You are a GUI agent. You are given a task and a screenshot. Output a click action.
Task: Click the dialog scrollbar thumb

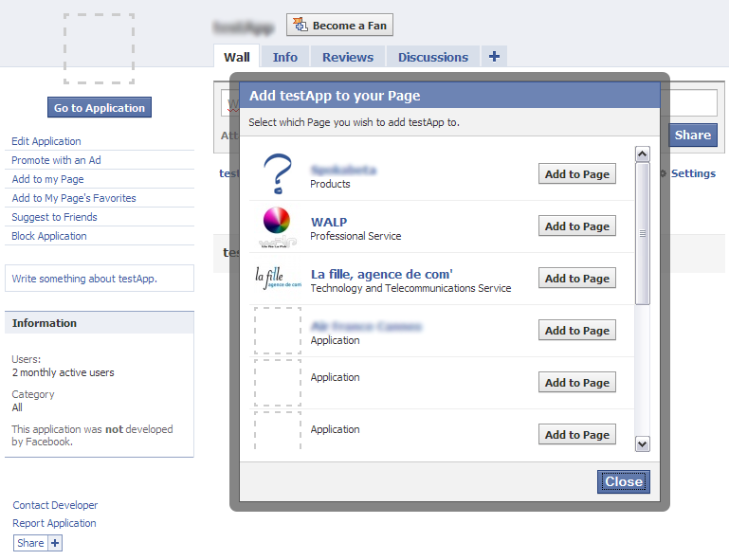(x=643, y=233)
